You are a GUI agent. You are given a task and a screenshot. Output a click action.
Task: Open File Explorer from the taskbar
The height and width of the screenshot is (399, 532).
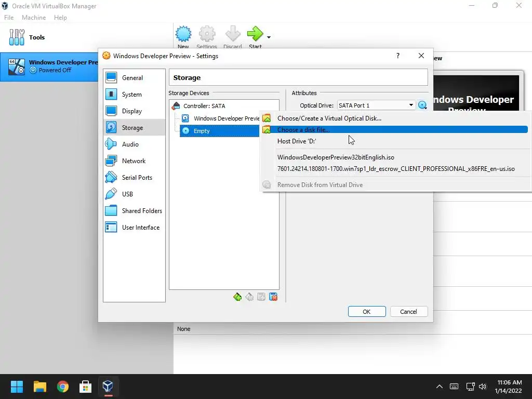pos(39,387)
